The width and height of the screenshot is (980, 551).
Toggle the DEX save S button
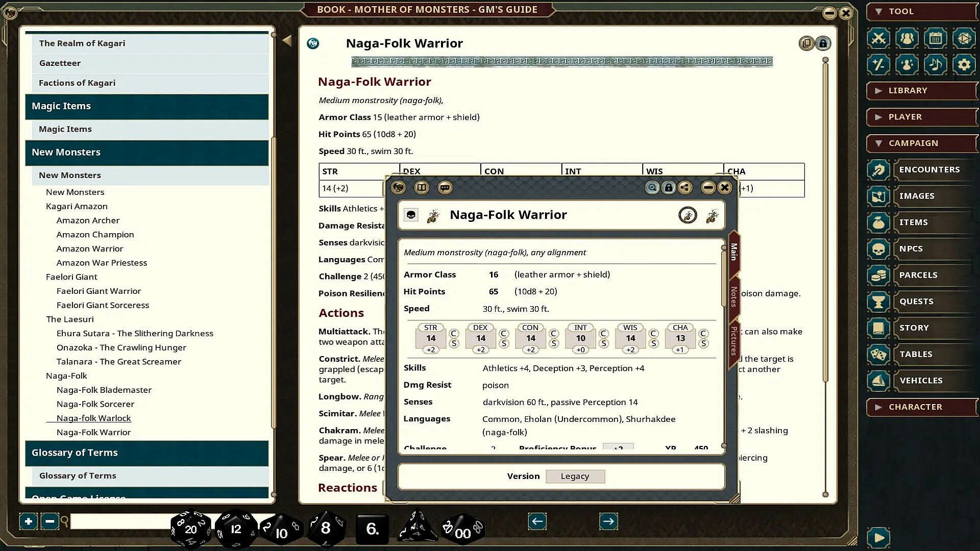click(504, 344)
